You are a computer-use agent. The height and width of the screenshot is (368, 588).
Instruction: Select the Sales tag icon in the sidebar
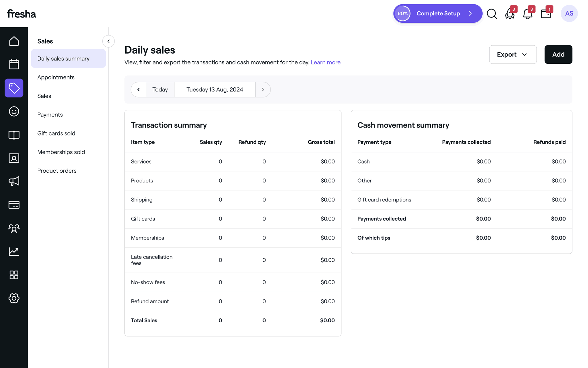coord(14,88)
